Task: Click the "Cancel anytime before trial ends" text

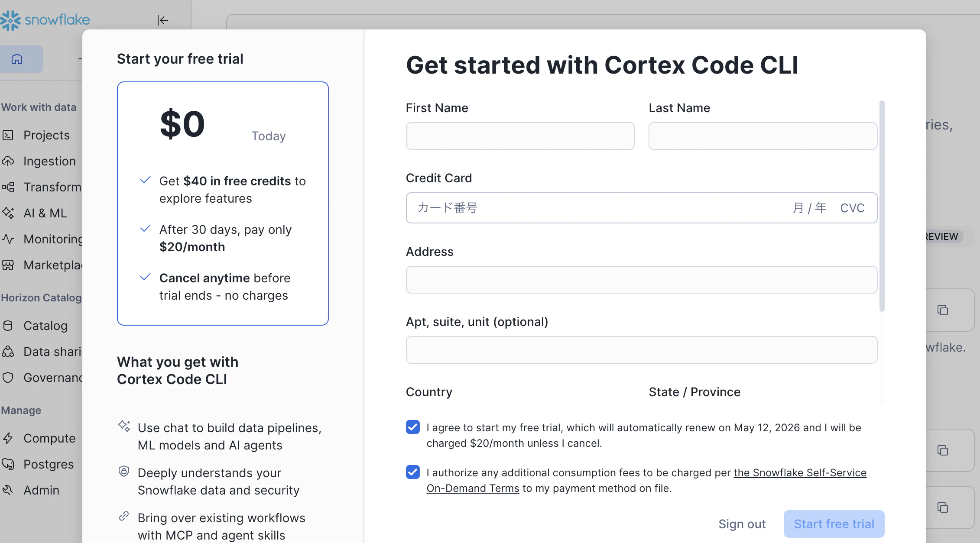Action: click(x=225, y=287)
